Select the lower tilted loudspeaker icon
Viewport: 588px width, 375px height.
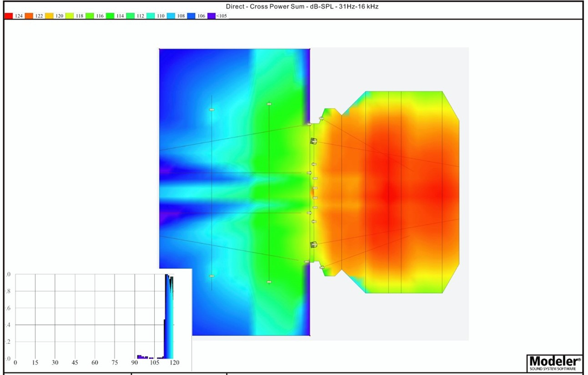313,245
